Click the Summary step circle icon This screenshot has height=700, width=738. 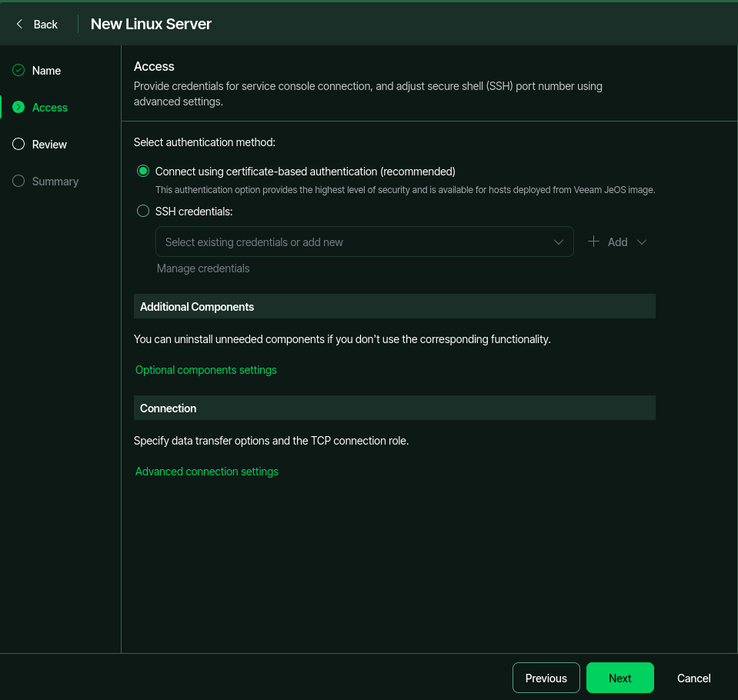(18, 181)
